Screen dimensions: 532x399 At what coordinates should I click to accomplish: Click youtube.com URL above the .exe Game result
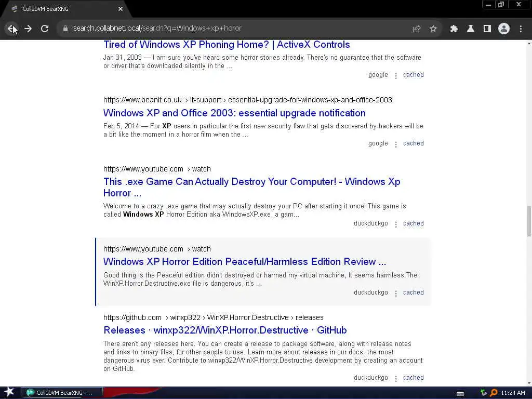pyautogui.click(x=157, y=169)
